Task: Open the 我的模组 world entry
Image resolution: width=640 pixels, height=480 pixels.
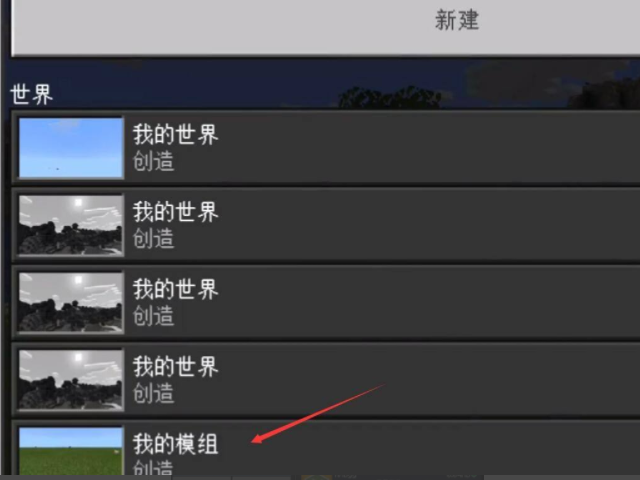Action: (x=176, y=444)
